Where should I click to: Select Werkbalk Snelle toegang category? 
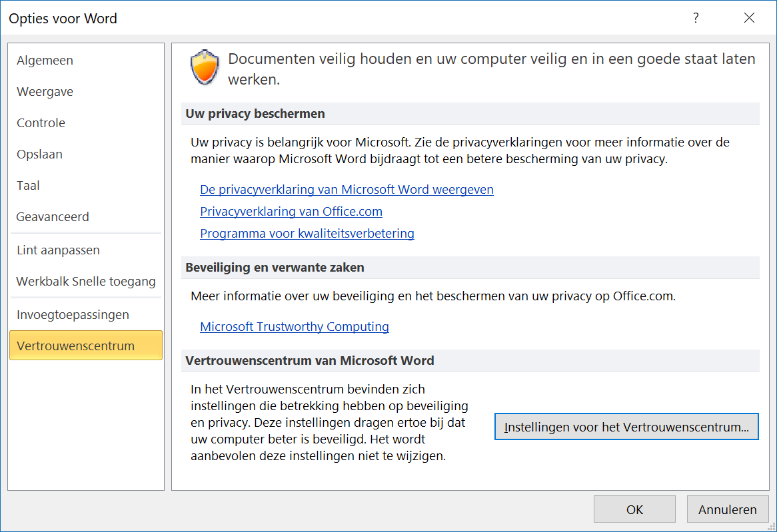86,282
